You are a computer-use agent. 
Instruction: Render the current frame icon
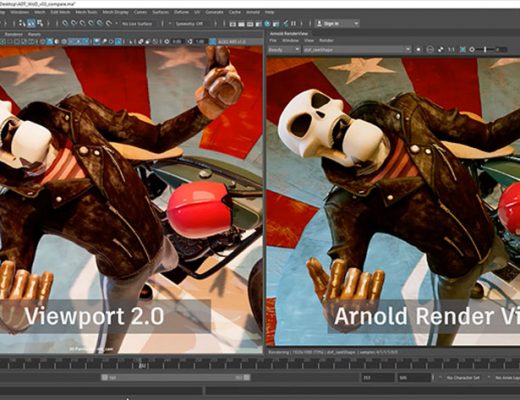(241, 24)
